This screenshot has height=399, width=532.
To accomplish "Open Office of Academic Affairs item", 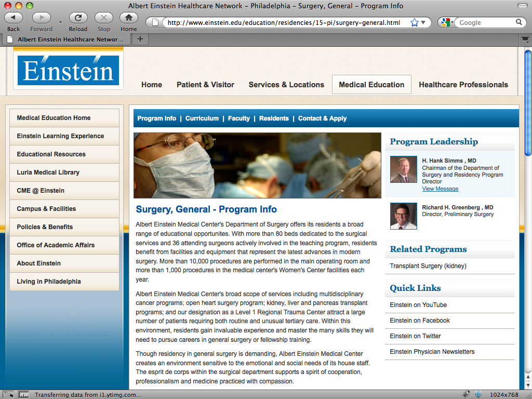I will pos(64,245).
